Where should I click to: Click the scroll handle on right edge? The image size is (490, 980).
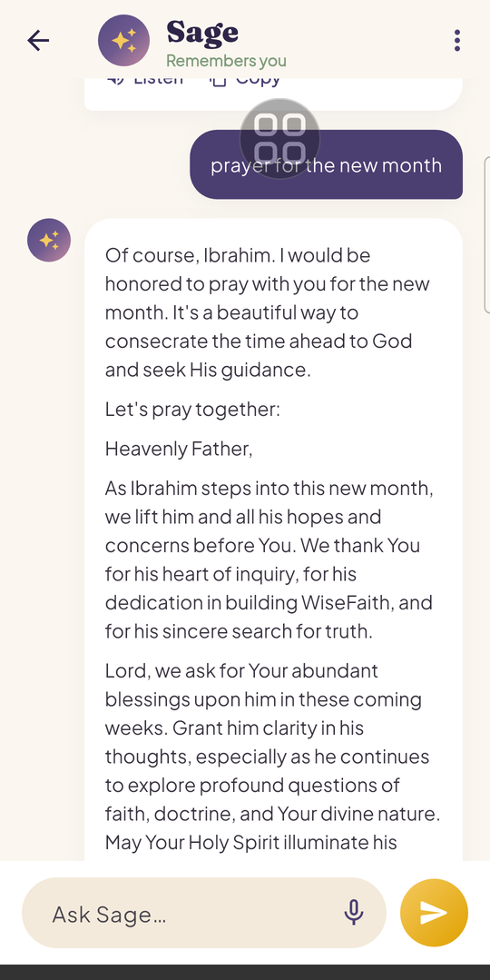(x=487, y=234)
